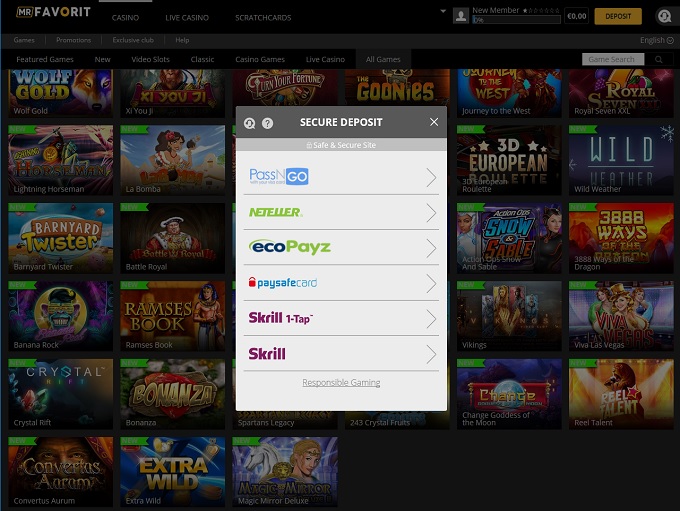Screen dimensions: 680x511
Task: Select the Neteller payment logo
Action: [276, 212]
